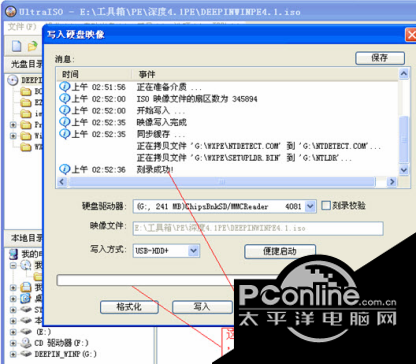Click the Open file toolbar icon

coord(32,46)
